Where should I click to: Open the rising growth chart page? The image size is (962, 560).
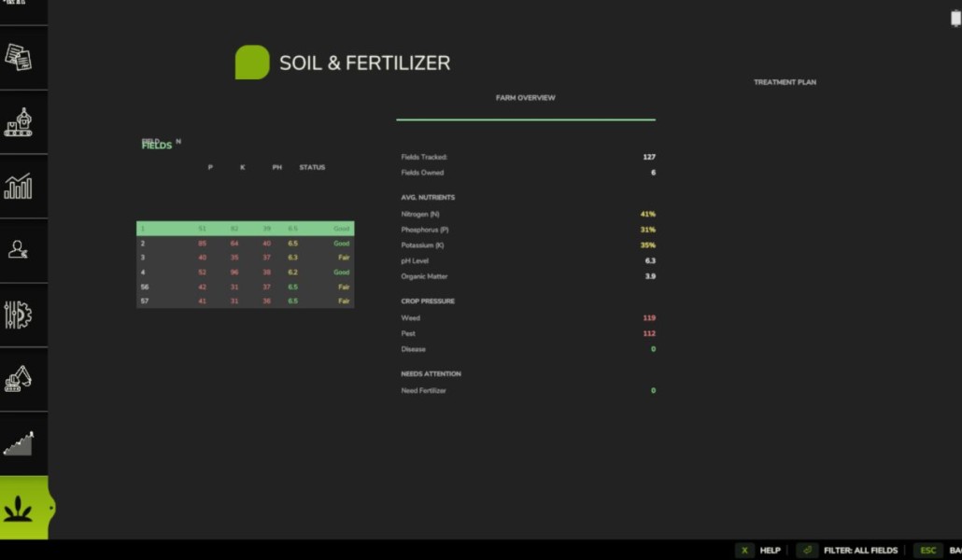(19, 442)
